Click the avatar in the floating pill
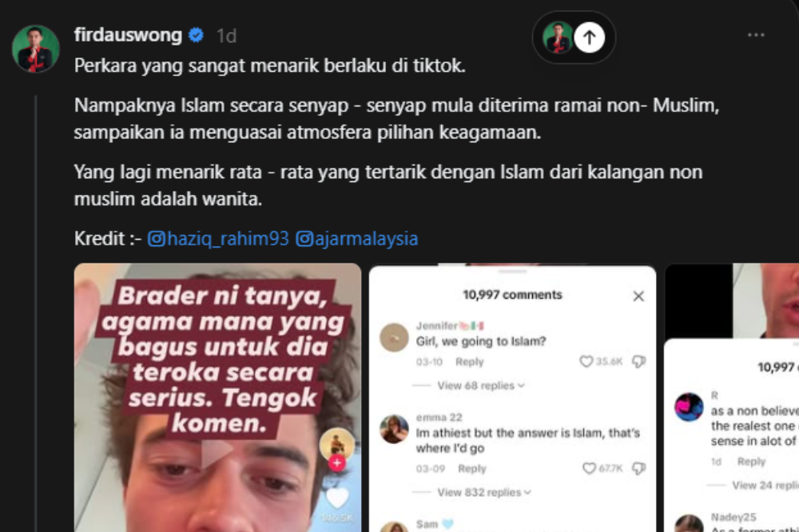The image size is (799, 532). click(557, 38)
